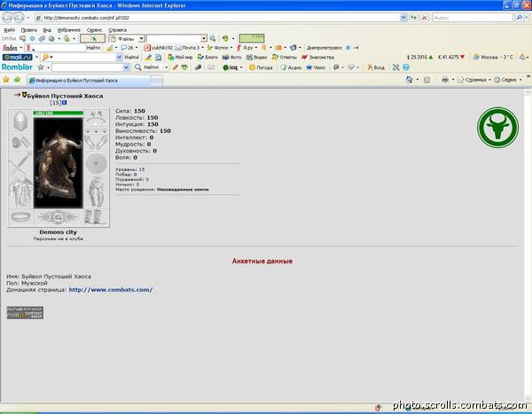Click the Refresh page button
Image resolution: width=532 pixels, height=414 pixels.
click(x=413, y=18)
